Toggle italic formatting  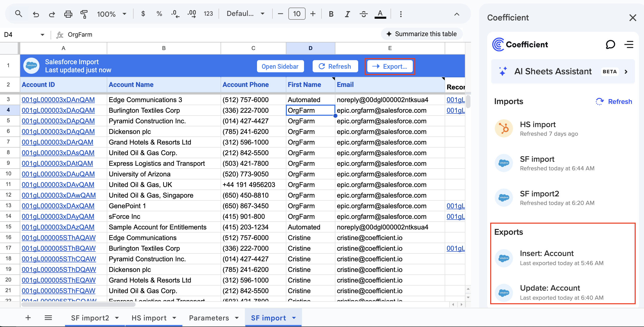coord(347,14)
